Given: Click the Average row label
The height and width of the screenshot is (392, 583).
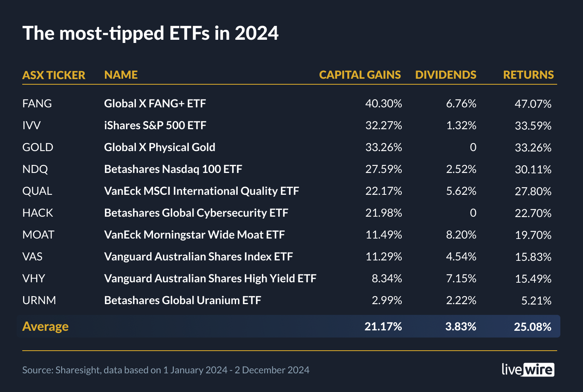Looking at the screenshot, I should 45,326.
